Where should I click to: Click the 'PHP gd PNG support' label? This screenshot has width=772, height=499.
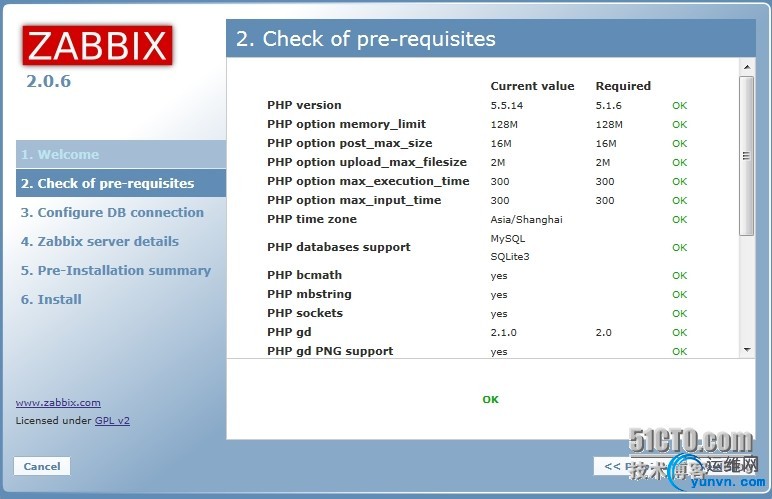(x=330, y=351)
